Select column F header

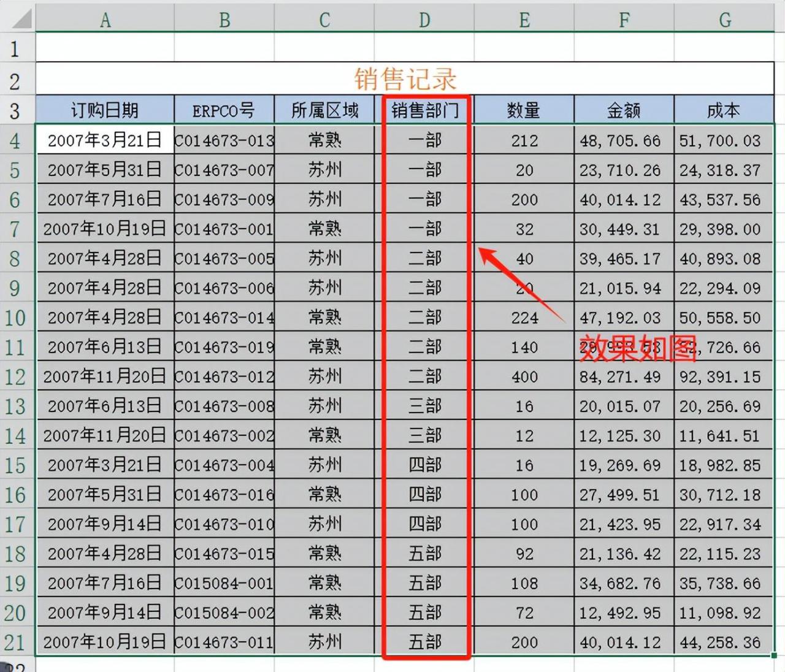624,20
